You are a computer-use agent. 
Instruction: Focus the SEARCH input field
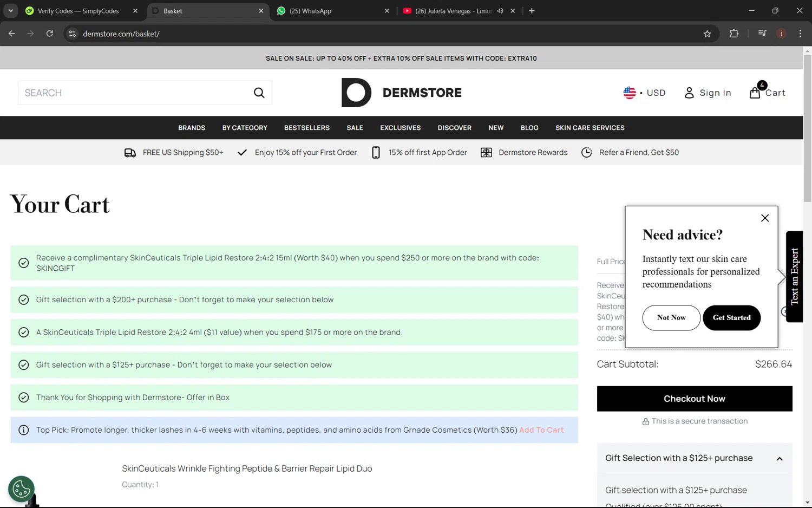click(135, 93)
